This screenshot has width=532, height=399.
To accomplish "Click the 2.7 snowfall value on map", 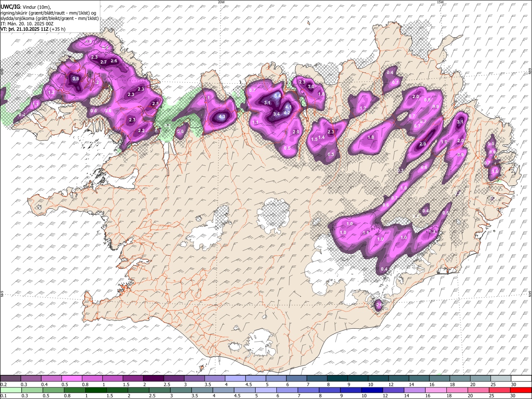I will pos(104,62).
